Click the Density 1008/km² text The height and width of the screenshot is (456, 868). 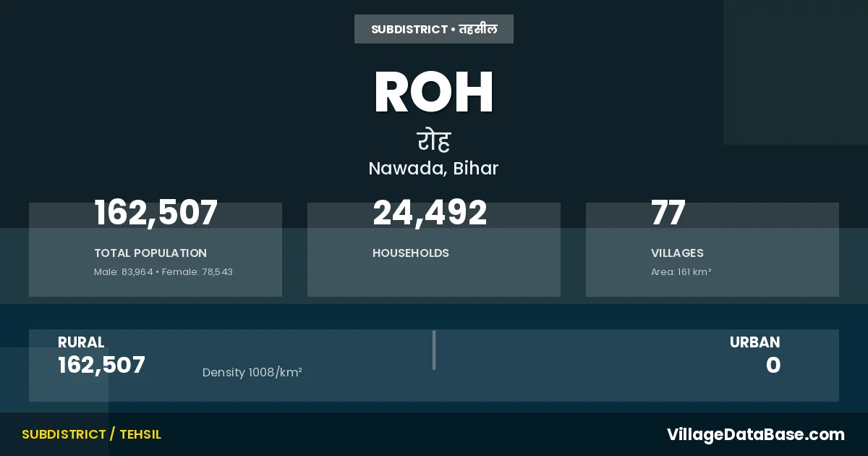tap(252, 373)
